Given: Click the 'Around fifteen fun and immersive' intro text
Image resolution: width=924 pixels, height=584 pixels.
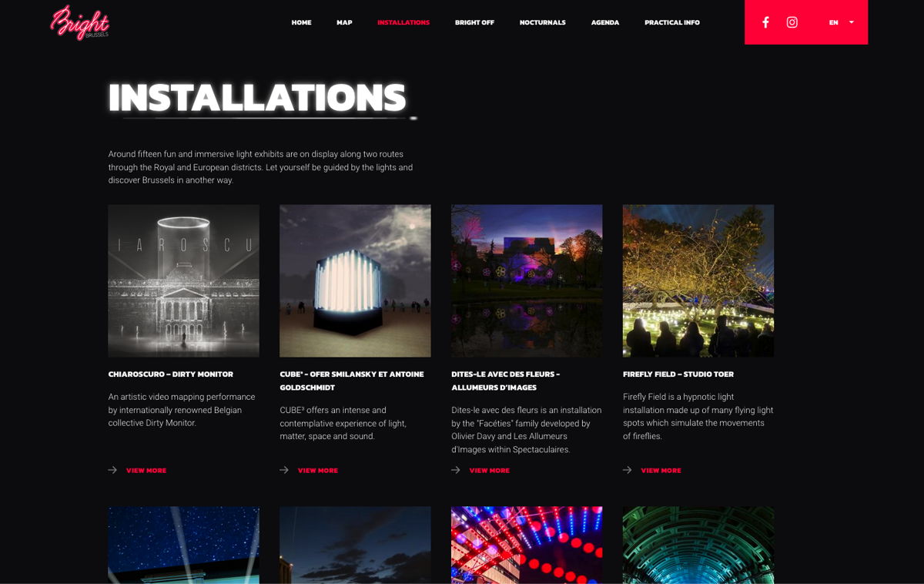Looking at the screenshot, I should [x=260, y=167].
